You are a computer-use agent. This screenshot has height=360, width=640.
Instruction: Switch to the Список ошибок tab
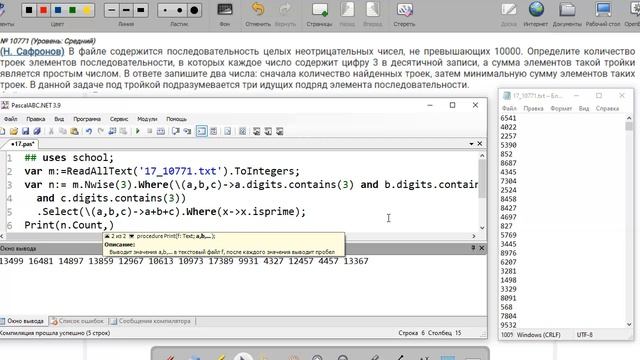pyautogui.click(x=77, y=321)
